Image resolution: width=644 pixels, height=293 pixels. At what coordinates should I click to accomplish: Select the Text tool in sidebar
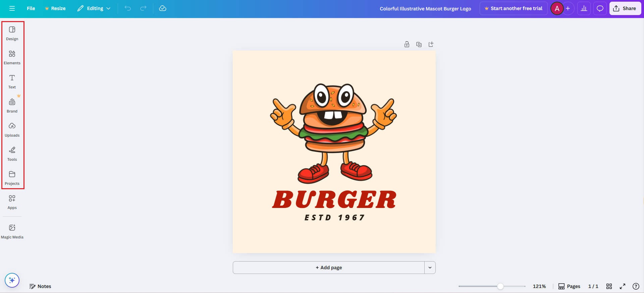(x=12, y=81)
